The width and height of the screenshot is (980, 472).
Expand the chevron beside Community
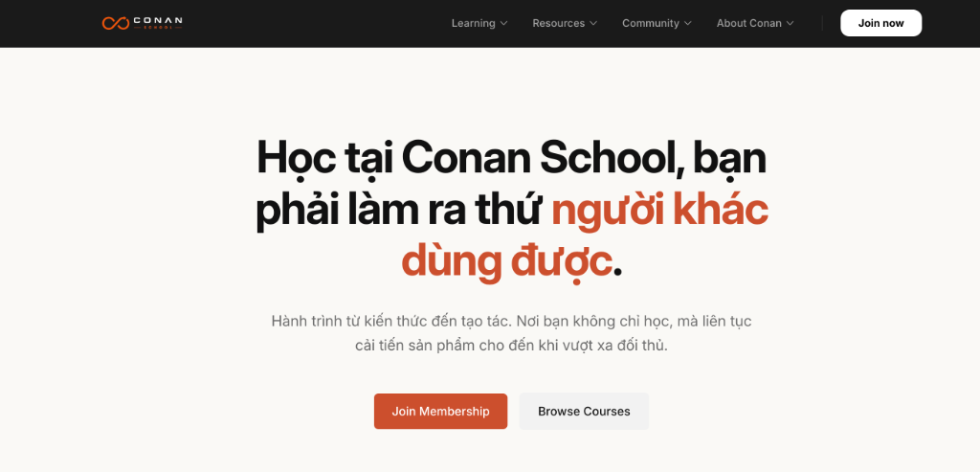point(688,23)
